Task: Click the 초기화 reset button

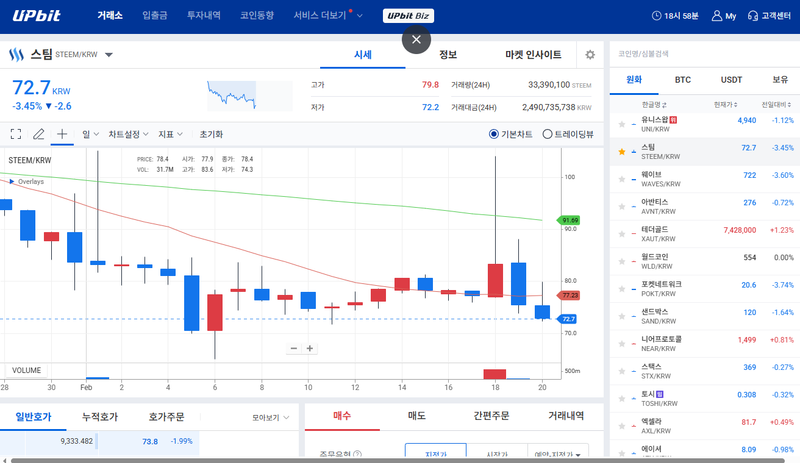Action: coord(211,133)
